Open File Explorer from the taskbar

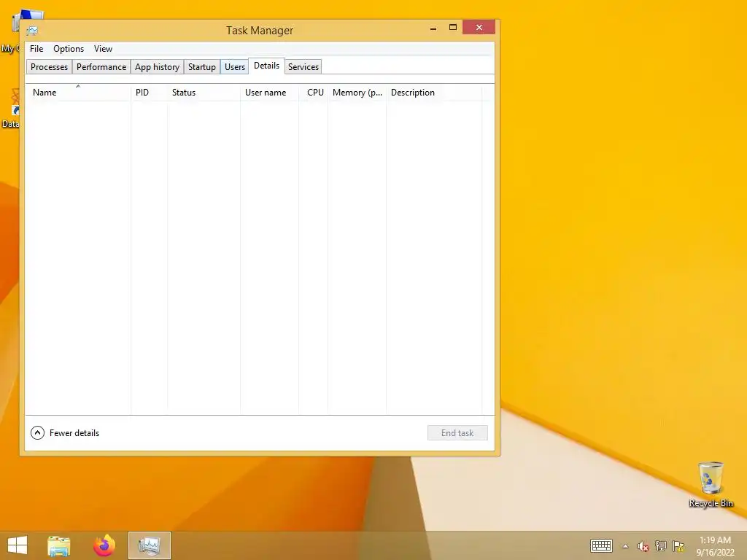[x=59, y=545]
